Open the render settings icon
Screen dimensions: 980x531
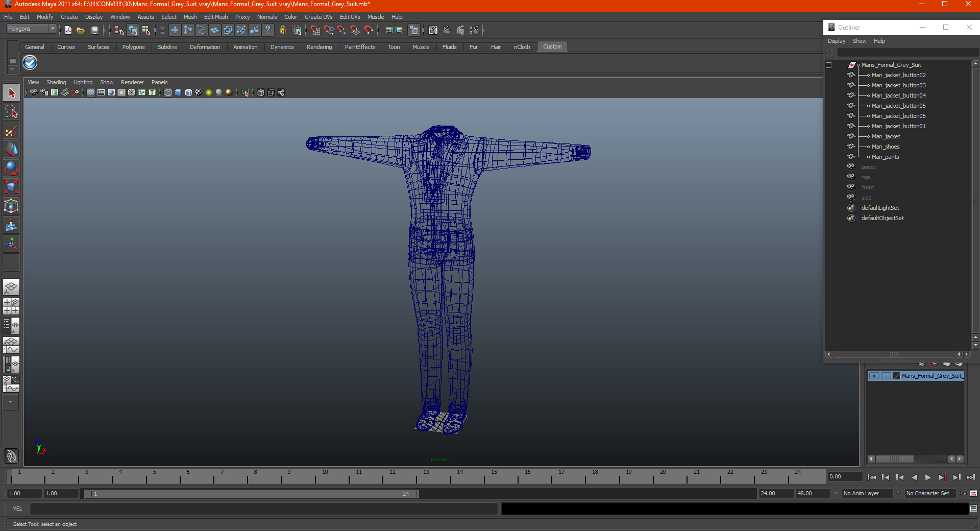[474, 30]
